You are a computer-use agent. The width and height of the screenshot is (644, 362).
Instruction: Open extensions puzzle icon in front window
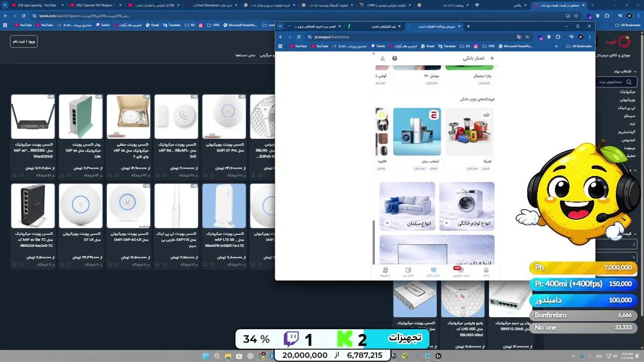(558, 37)
